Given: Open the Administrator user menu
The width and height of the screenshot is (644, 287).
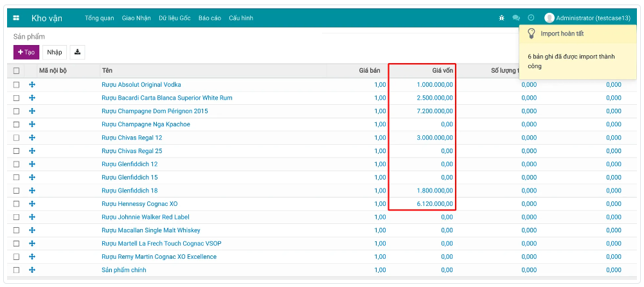Looking at the screenshot, I should 587,18.
